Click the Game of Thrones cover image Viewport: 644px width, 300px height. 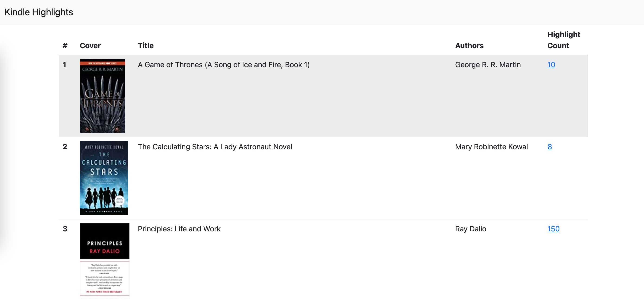click(103, 96)
